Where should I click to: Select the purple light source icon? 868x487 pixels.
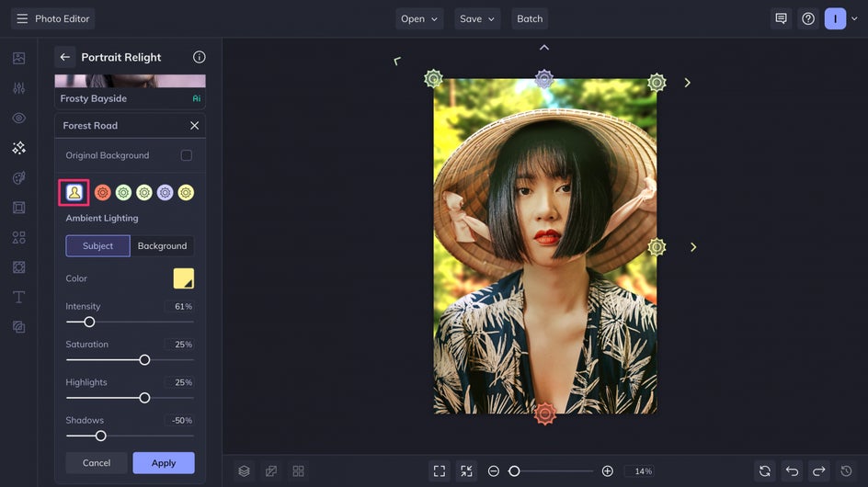[x=165, y=193]
